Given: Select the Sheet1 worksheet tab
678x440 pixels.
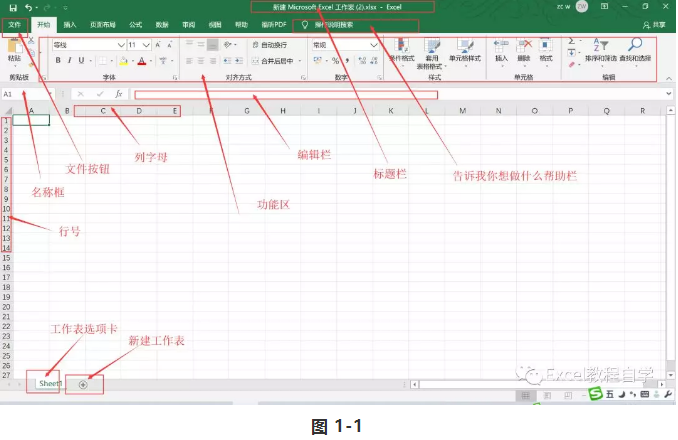Looking at the screenshot, I should (x=50, y=383).
